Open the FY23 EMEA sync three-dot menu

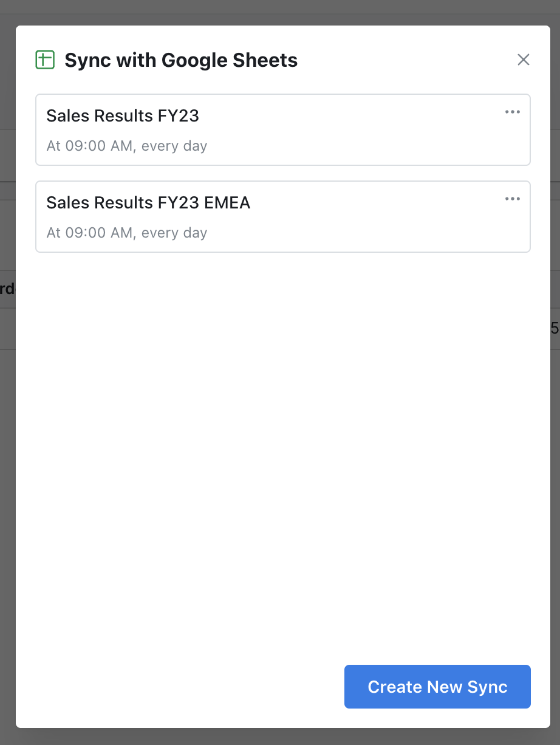pyautogui.click(x=513, y=199)
